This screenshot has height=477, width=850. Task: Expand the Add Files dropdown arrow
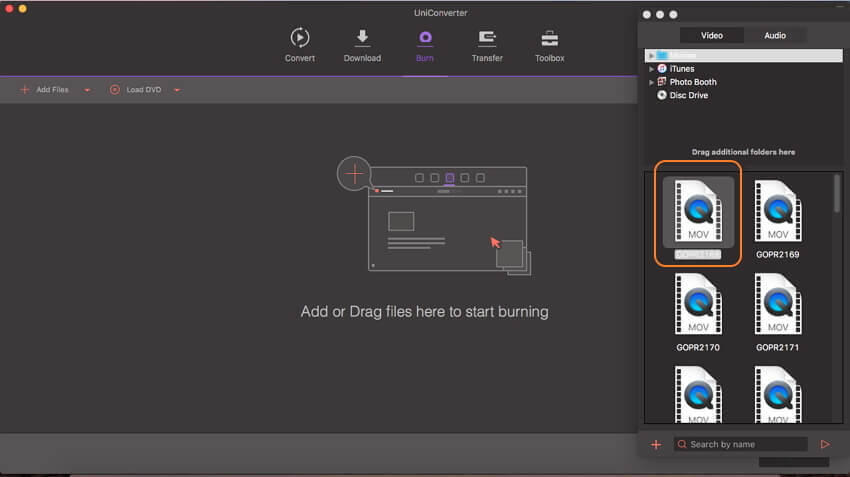[x=87, y=90]
